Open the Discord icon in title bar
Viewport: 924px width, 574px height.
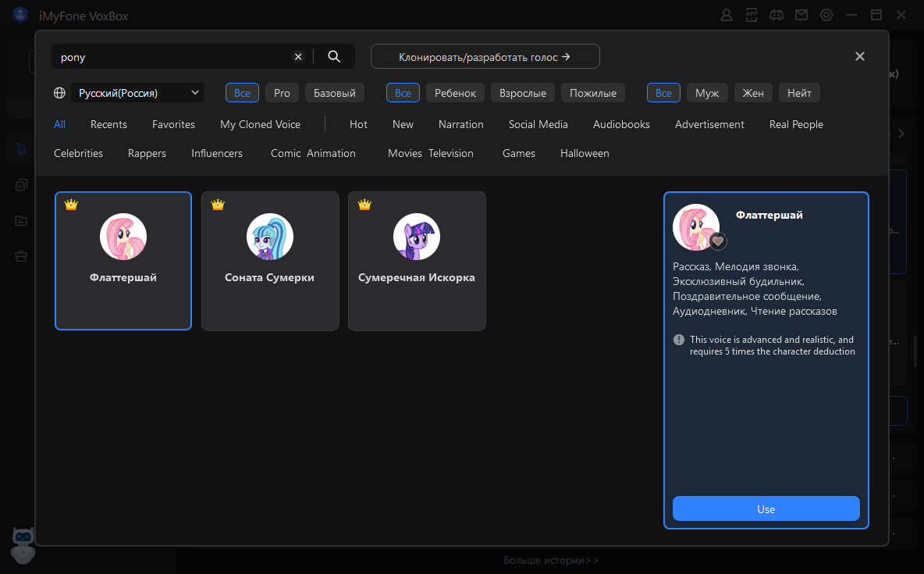[777, 16]
